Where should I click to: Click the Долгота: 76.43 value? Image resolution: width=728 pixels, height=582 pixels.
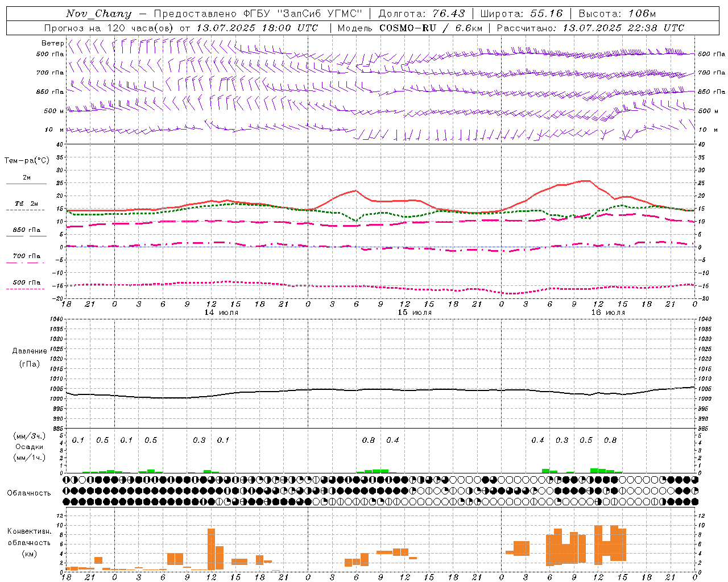[421, 14]
